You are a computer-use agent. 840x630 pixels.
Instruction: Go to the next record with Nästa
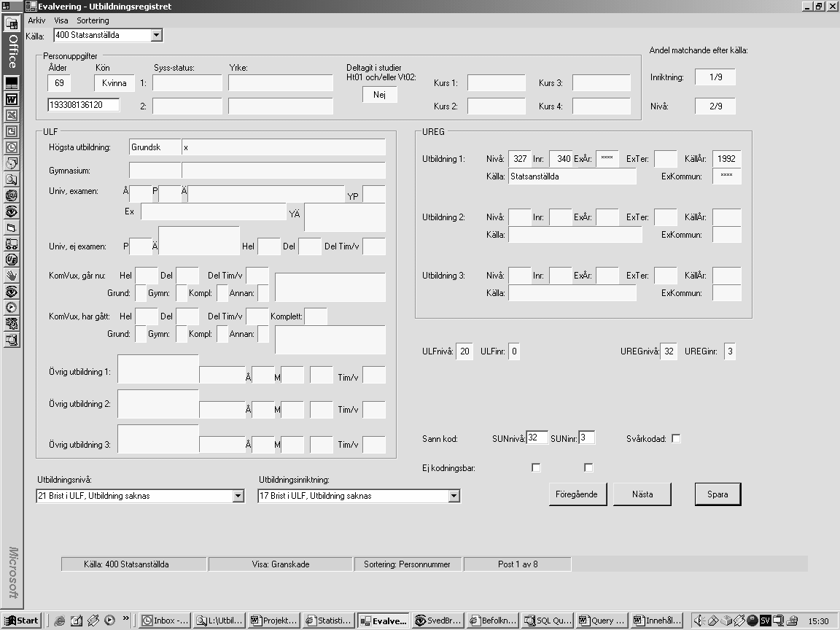pyautogui.click(x=642, y=494)
